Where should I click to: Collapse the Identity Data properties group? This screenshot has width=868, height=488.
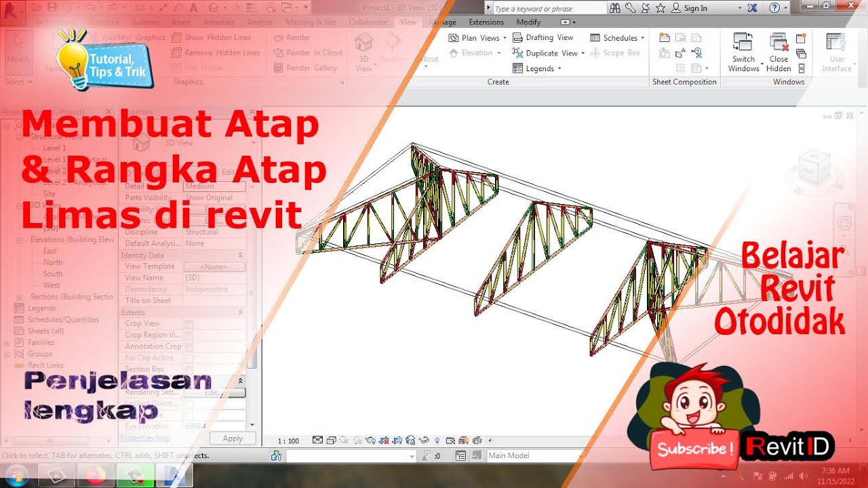pos(239,256)
